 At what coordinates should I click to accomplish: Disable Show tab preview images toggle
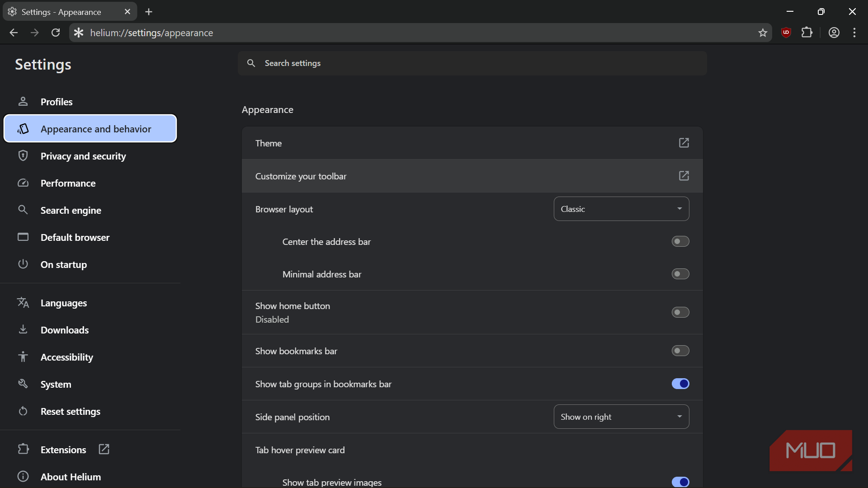coord(680,482)
